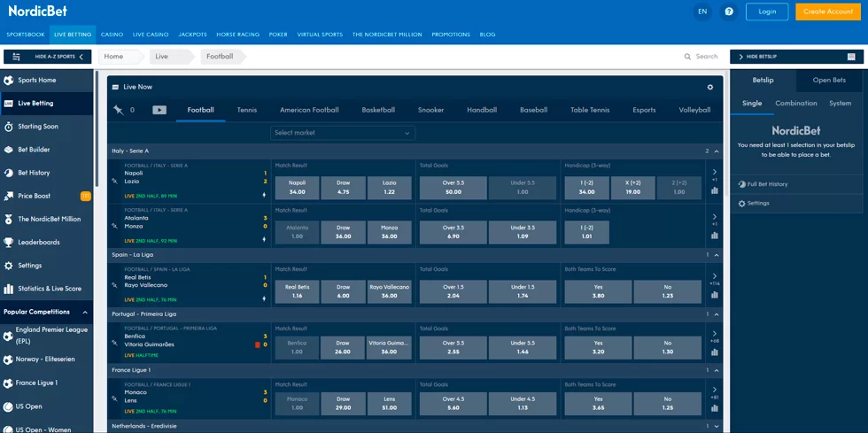868x433 pixels.
Task: Switch to Tennis live tab
Action: (247, 110)
